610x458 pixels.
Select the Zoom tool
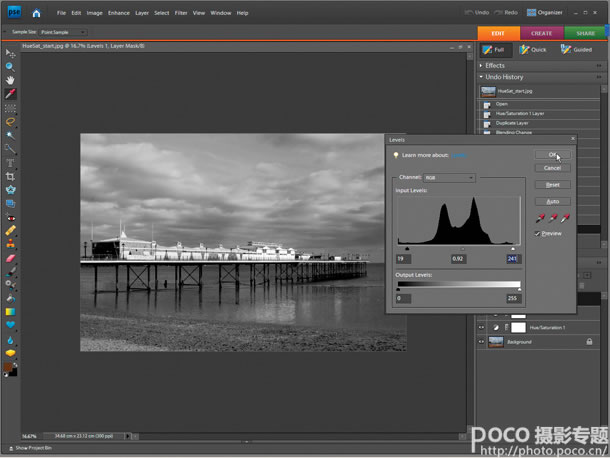(x=9, y=65)
